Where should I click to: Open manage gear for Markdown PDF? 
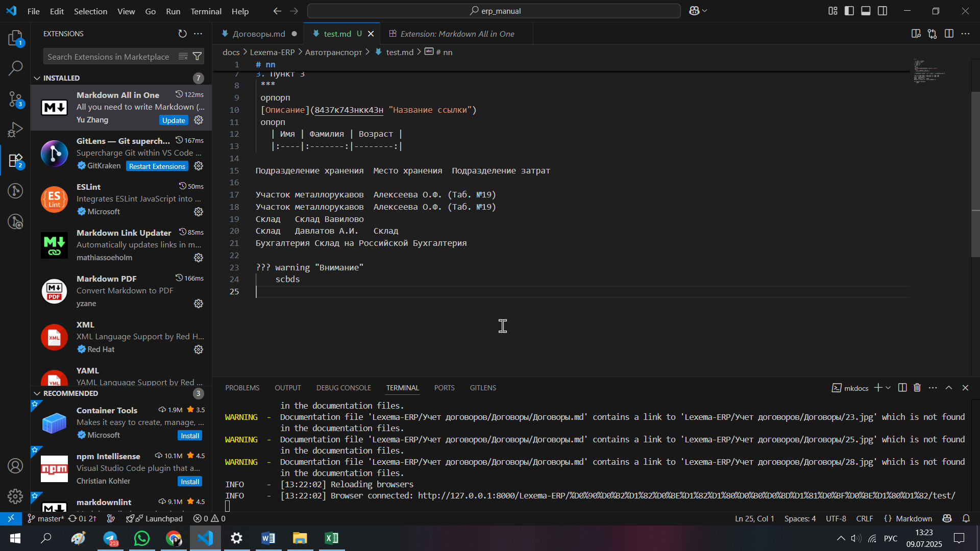pos(199,304)
